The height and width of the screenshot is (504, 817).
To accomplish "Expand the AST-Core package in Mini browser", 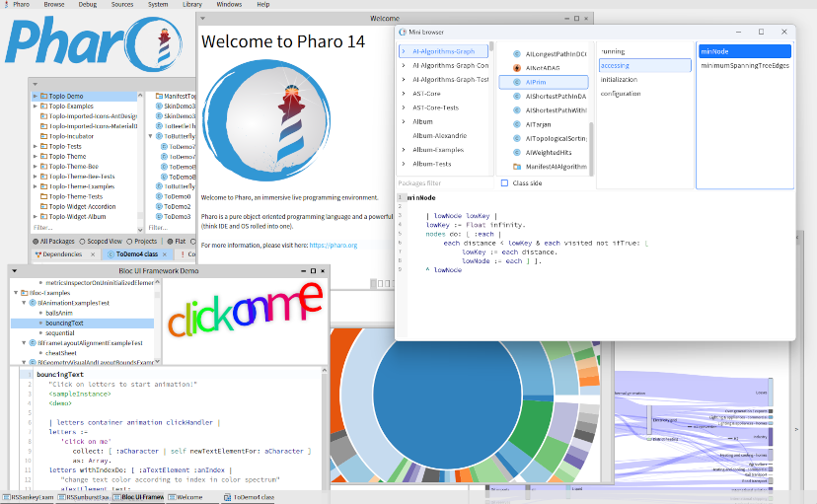I will pos(404,94).
